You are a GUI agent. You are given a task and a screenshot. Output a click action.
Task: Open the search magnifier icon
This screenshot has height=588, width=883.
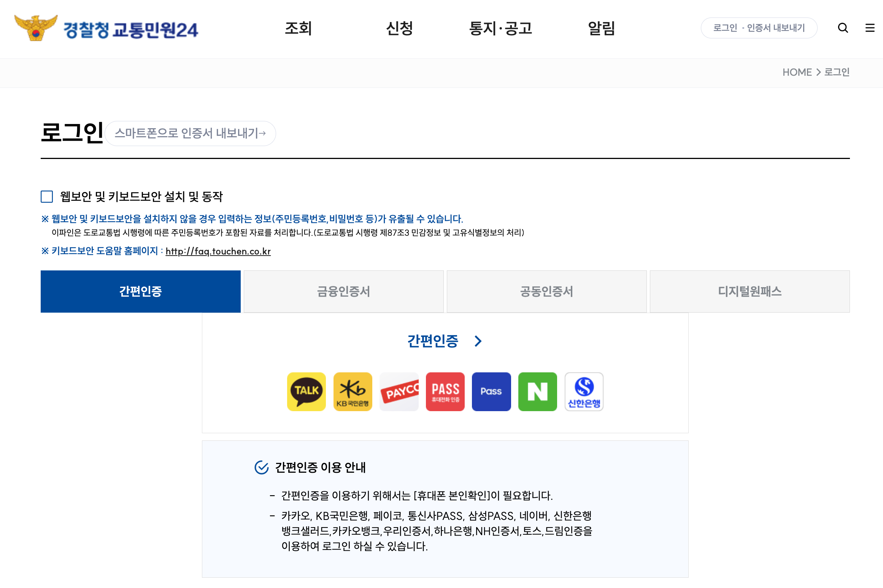[x=843, y=28]
